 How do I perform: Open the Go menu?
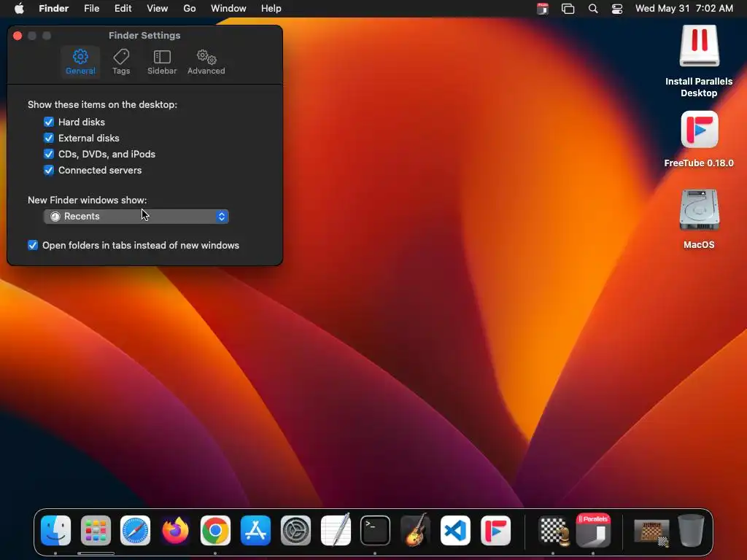point(190,9)
